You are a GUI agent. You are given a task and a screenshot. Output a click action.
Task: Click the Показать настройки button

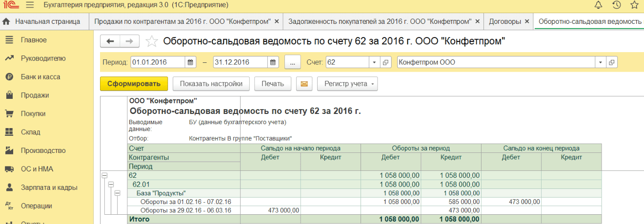click(x=211, y=84)
